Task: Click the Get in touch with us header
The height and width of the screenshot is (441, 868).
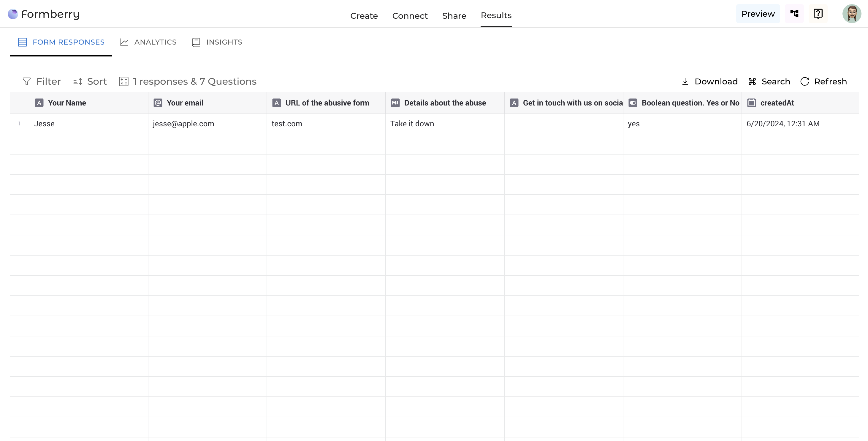Action: [x=564, y=103]
